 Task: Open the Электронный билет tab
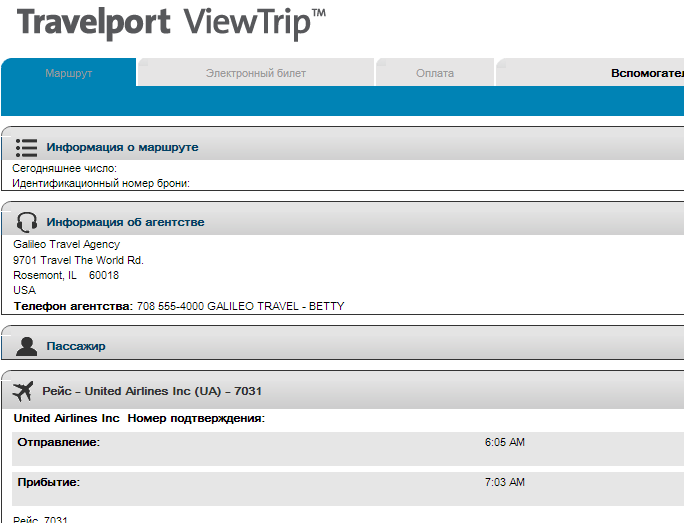(x=256, y=73)
